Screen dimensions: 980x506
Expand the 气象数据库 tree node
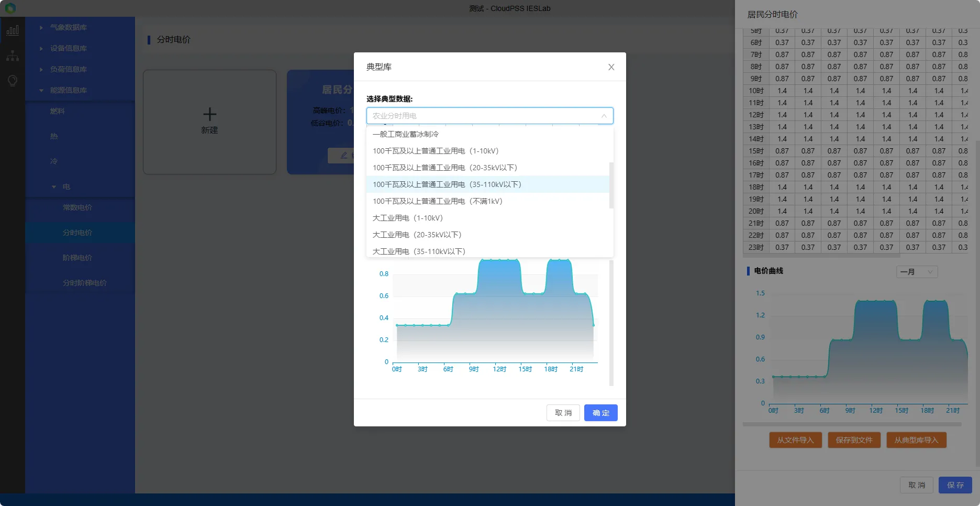coord(41,27)
